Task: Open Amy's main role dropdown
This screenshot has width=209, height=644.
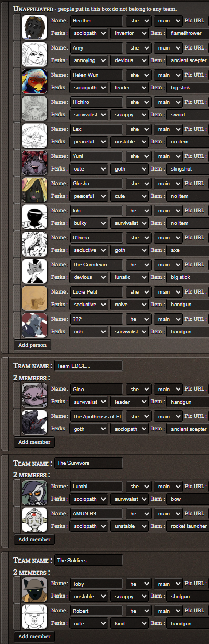Action: pos(168,48)
